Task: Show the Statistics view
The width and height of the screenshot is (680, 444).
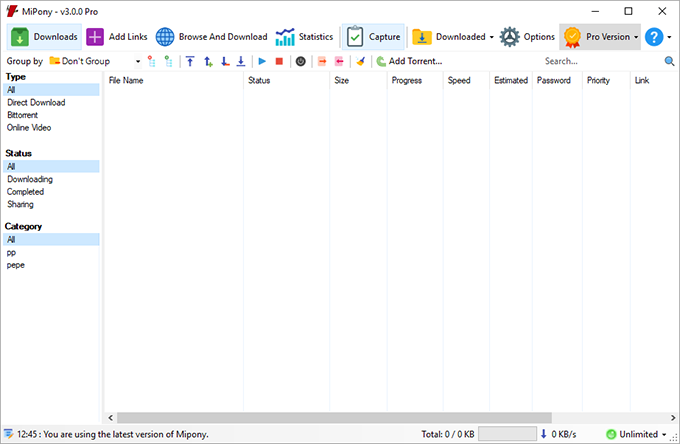Action: click(304, 37)
